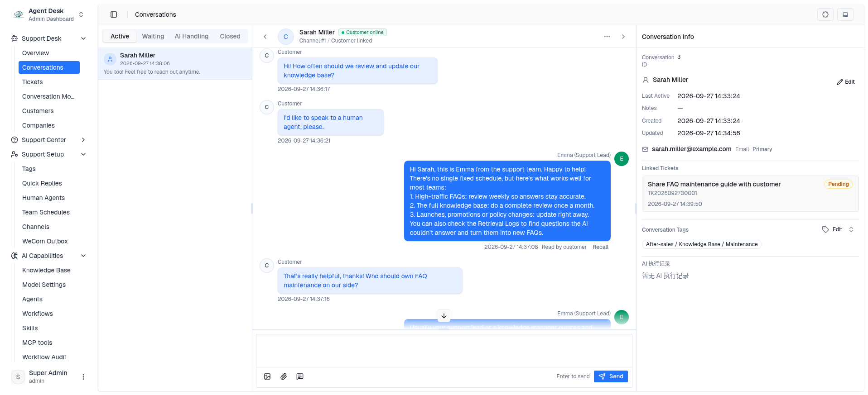
Task: Open Super Admin options menu dots
Action: click(x=83, y=376)
